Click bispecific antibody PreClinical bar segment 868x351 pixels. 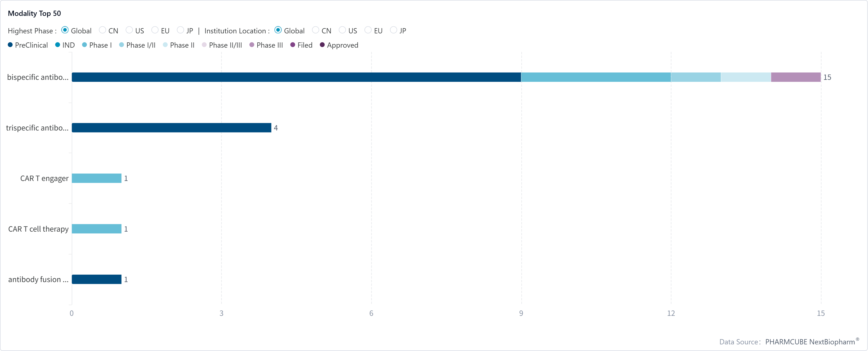tap(297, 77)
